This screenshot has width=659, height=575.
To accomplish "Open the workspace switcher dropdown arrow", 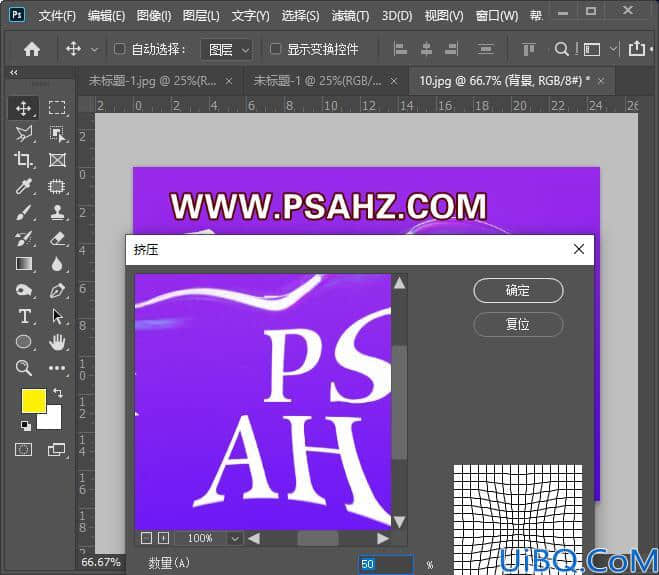I will pyautogui.click(x=614, y=49).
